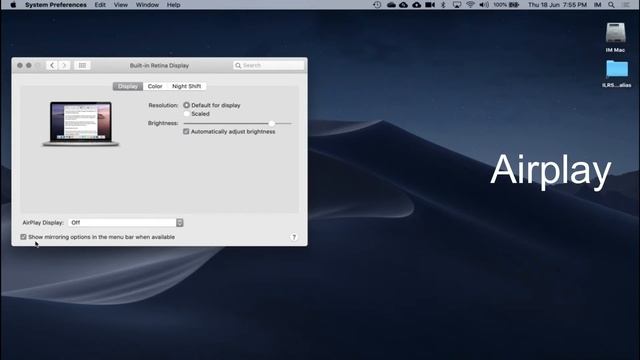
Task: Minimize the Built-in Retina Display window
Action: pos(29,65)
